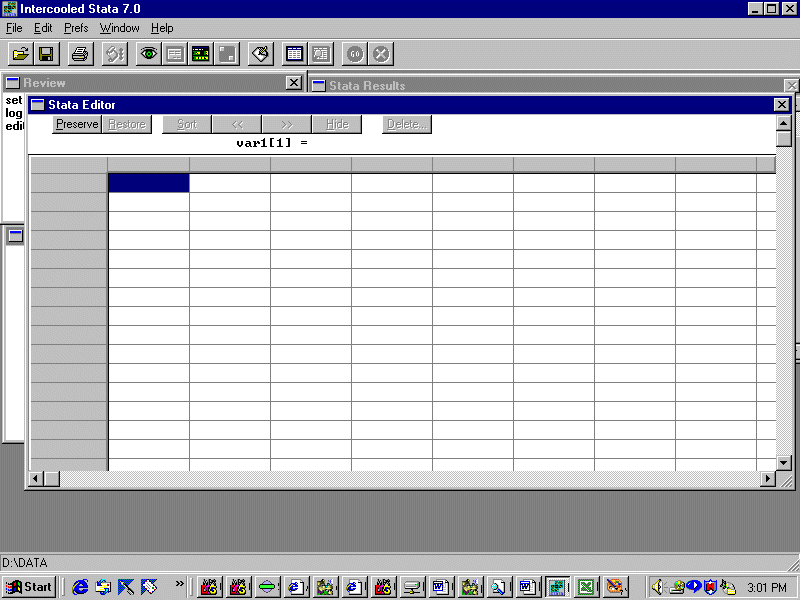Open the Do-file Editor icon
This screenshot has width=800, height=600.
pos(260,53)
